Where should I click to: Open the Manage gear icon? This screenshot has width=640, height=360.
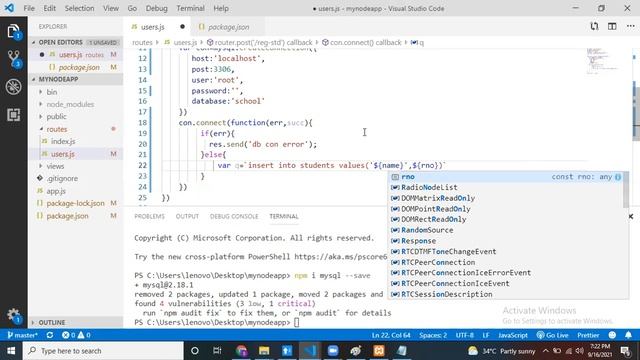pos(13,315)
